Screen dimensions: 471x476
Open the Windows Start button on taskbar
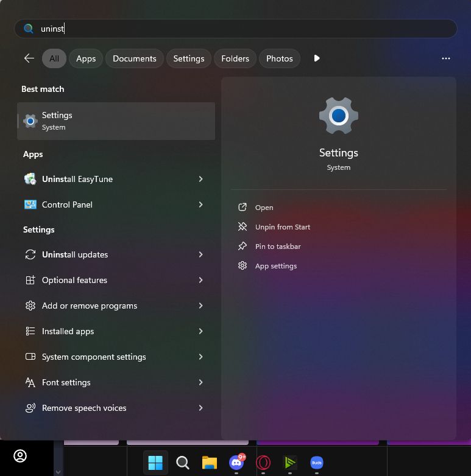coord(155,463)
